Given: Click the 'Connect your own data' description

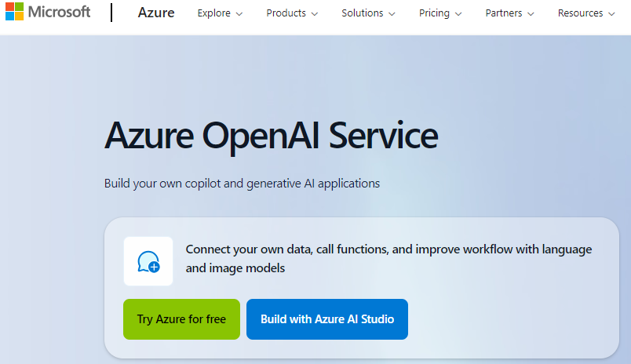Looking at the screenshot, I should click(x=388, y=258).
